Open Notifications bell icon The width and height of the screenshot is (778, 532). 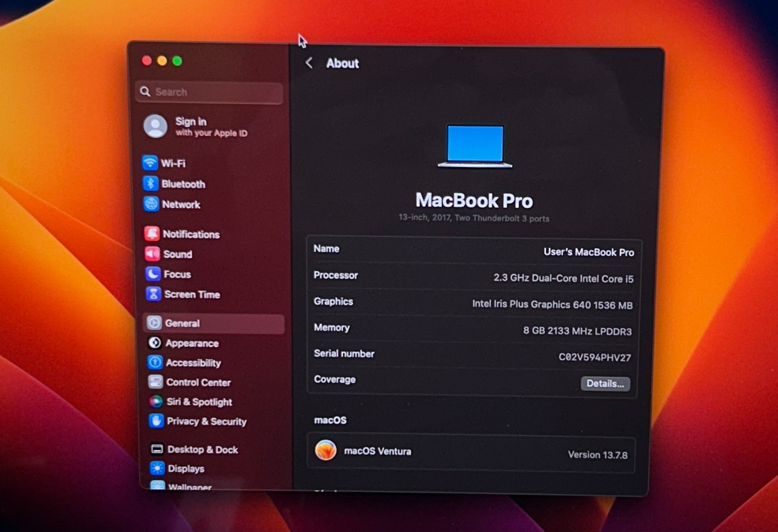[152, 234]
